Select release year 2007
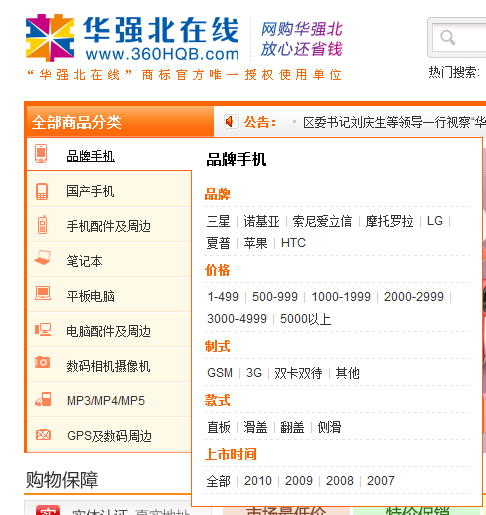 click(381, 481)
